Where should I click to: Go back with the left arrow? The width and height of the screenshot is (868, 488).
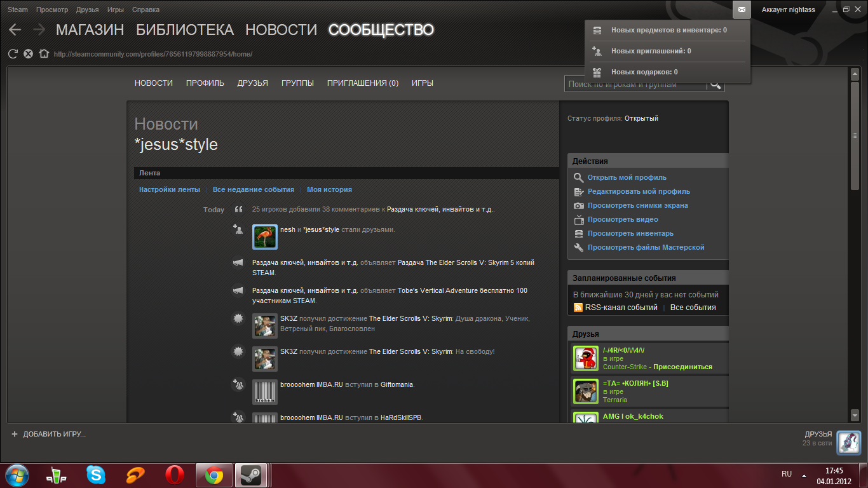pos(15,29)
